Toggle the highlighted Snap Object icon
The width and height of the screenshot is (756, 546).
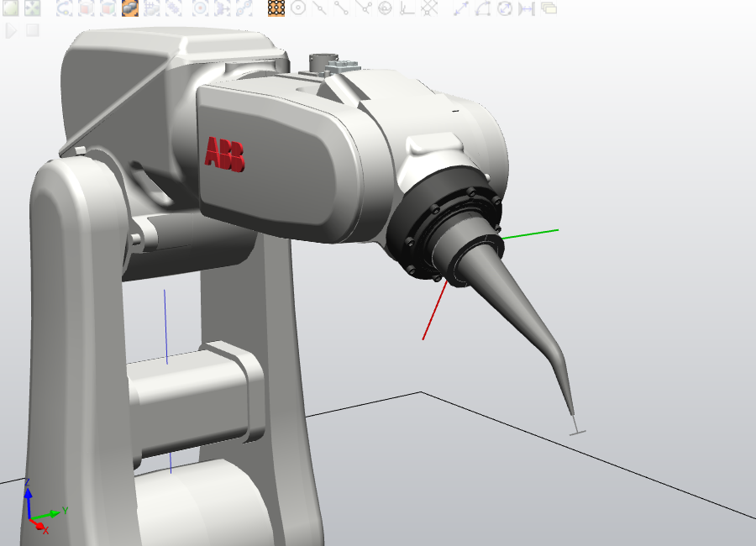point(276,8)
